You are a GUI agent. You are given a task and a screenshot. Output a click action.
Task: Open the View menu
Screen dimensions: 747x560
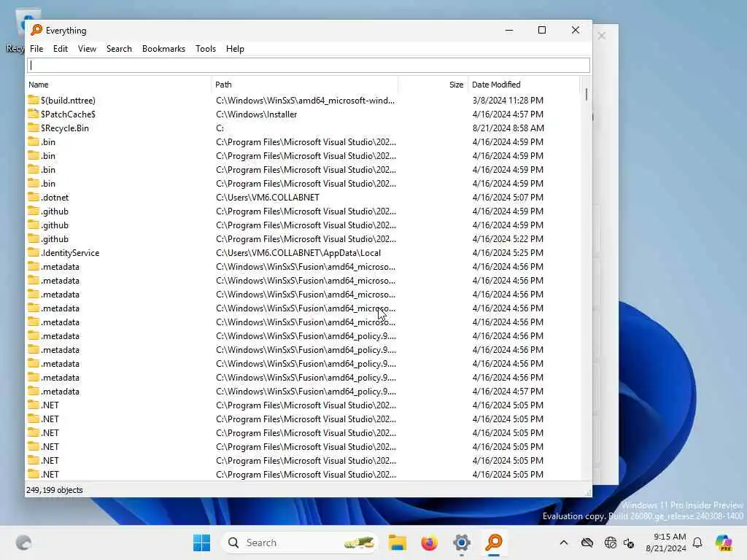pyautogui.click(x=87, y=49)
